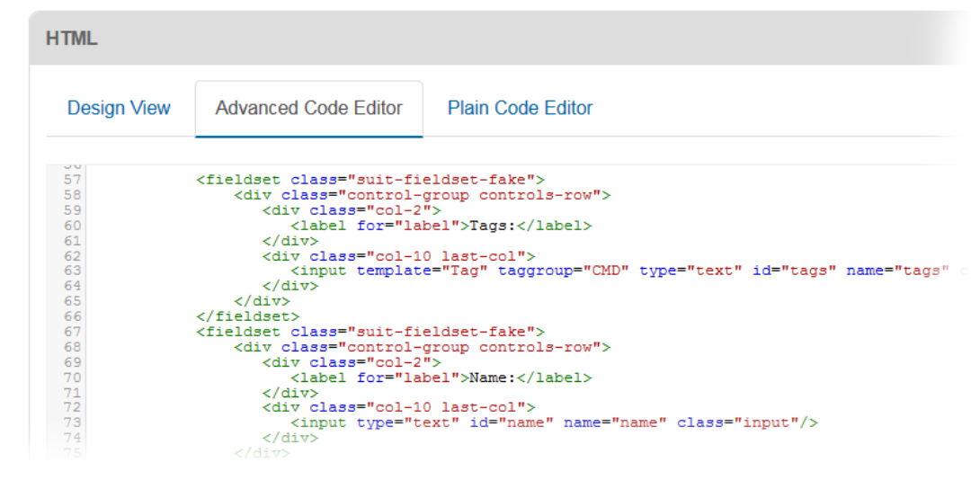Viewport: 980px width, 480px height.
Task: Select the Advanced Code Editor tab
Action: click(308, 108)
